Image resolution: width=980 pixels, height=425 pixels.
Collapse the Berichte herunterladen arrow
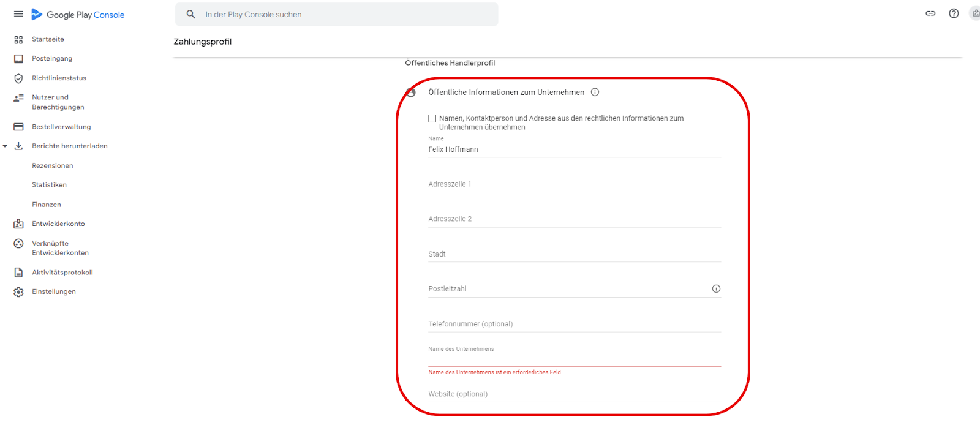5,146
